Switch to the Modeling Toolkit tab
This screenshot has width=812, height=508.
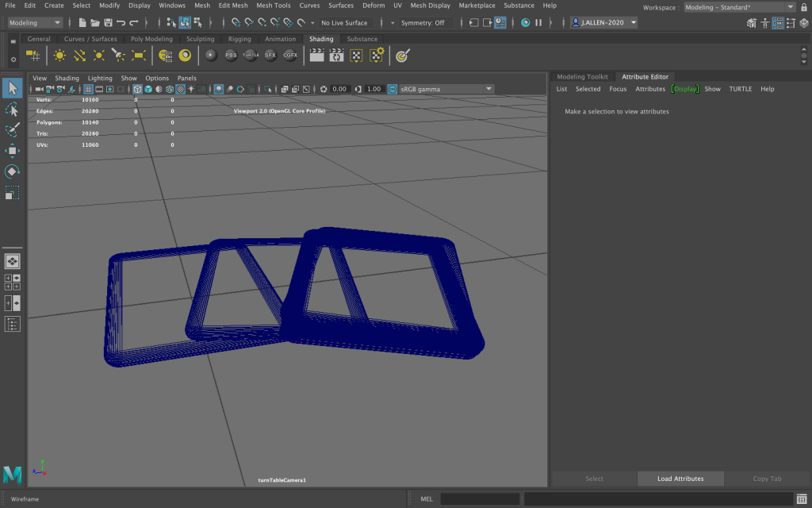[582, 77]
